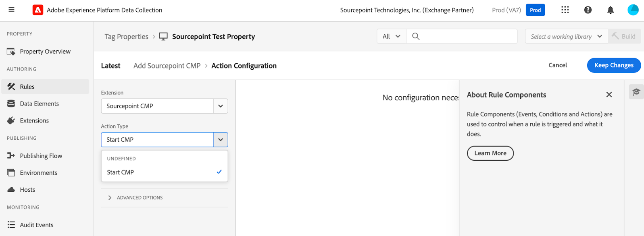Click the Prod (VA7) label
This screenshot has height=236, width=644.
point(506,10)
